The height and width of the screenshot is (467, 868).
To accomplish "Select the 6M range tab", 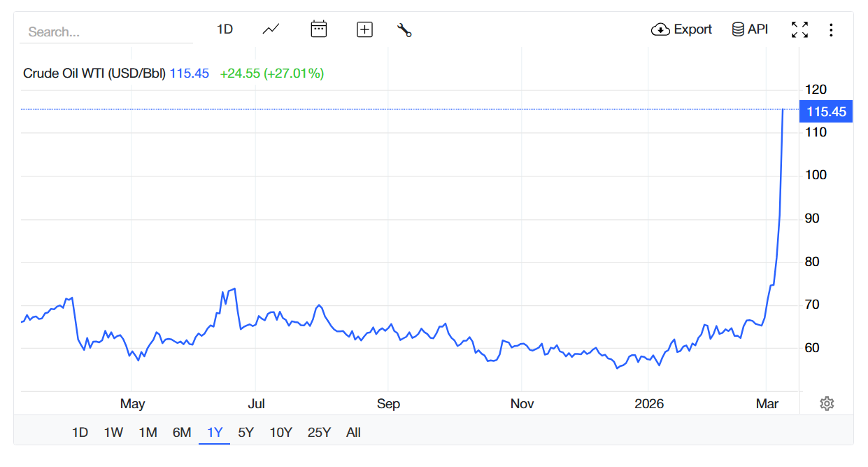I will pos(182,433).
